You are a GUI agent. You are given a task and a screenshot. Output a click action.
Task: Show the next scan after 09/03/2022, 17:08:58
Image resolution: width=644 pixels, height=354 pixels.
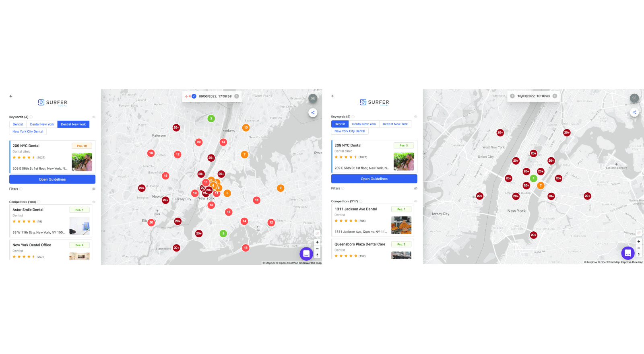pyautogui.click(x=237, y=96)
